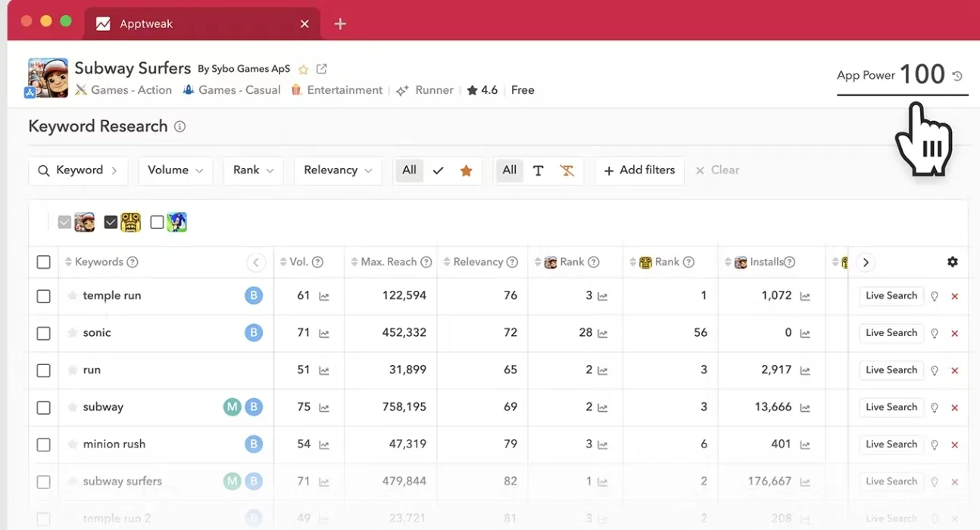980x530 pixels.
Task: Open the Rank filter dropdown
Action: 253,170
